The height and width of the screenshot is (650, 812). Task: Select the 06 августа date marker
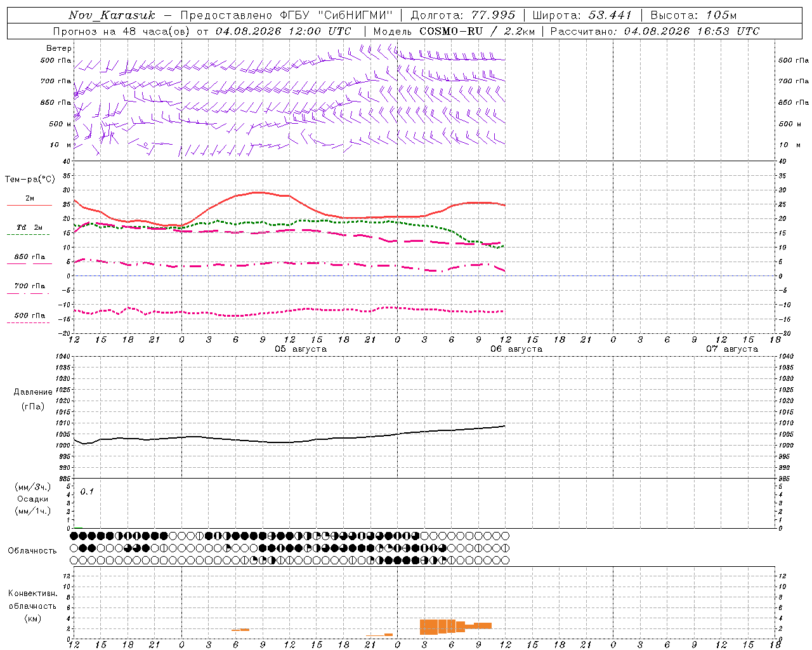coord(516,348)
